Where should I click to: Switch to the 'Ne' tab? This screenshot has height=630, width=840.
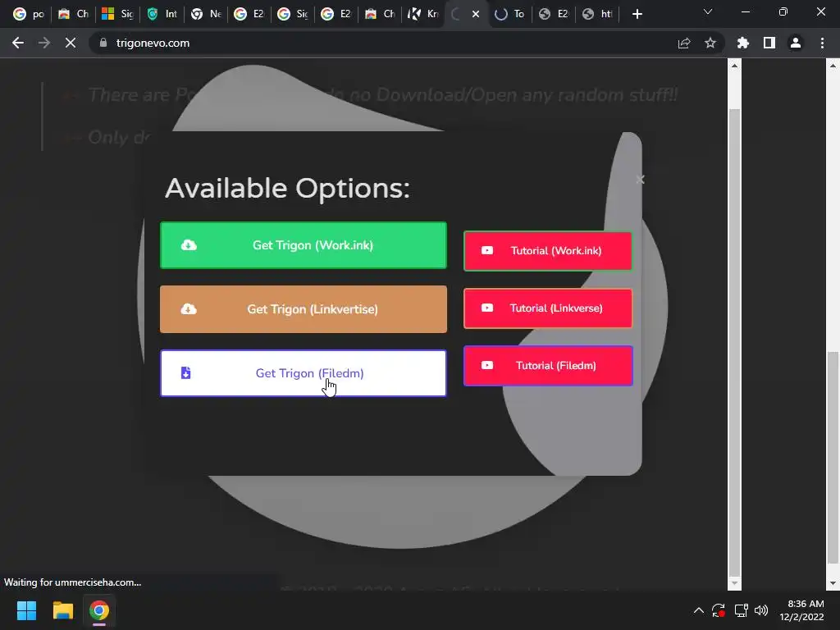206,14
